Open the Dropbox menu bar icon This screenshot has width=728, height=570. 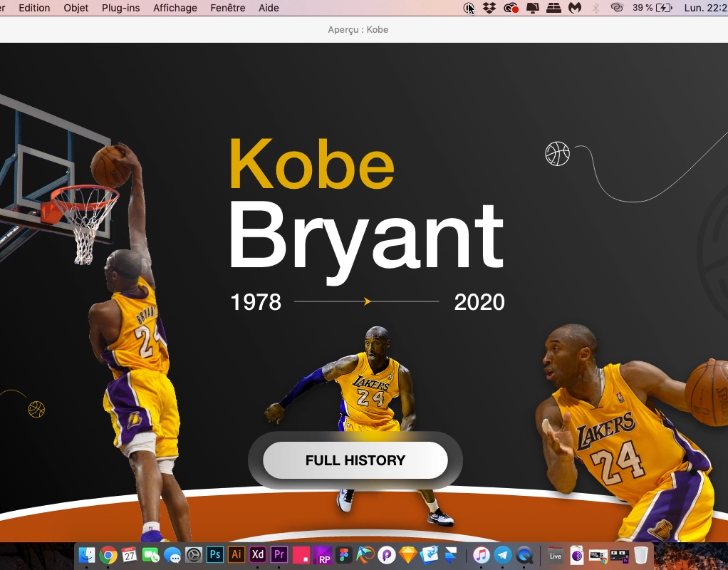(489, 8)
